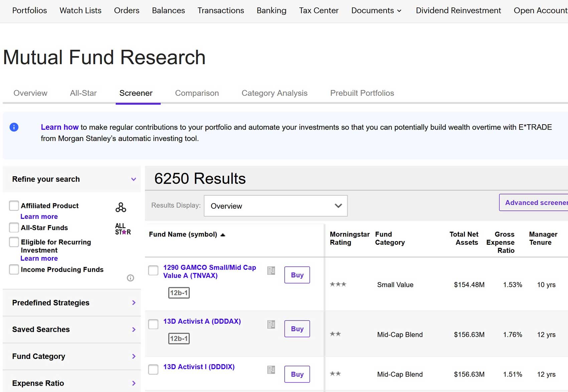Click three-star rating for TNVAX

pos(338,284)
